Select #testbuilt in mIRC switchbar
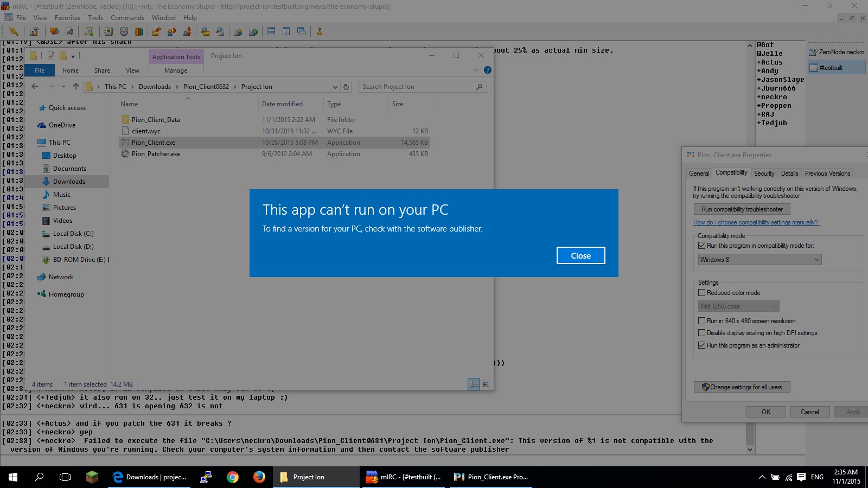This screenshot has width=868, height=488. click(837, 68)
